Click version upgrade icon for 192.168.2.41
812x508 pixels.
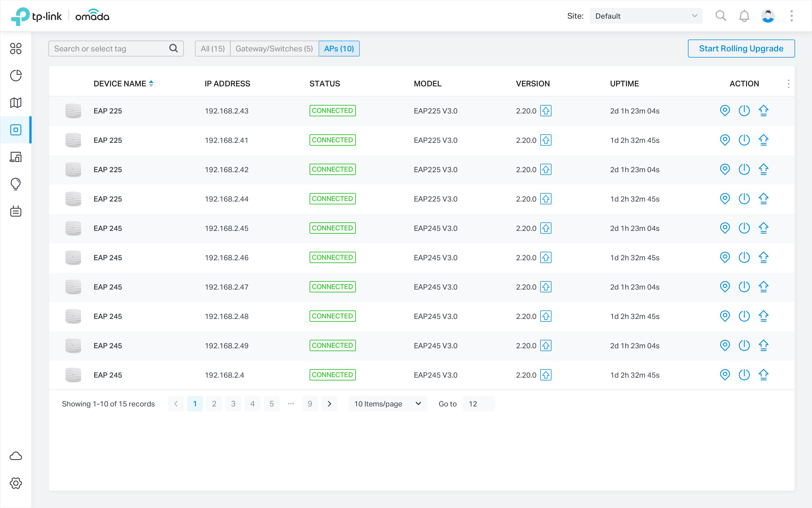point(546,140)
